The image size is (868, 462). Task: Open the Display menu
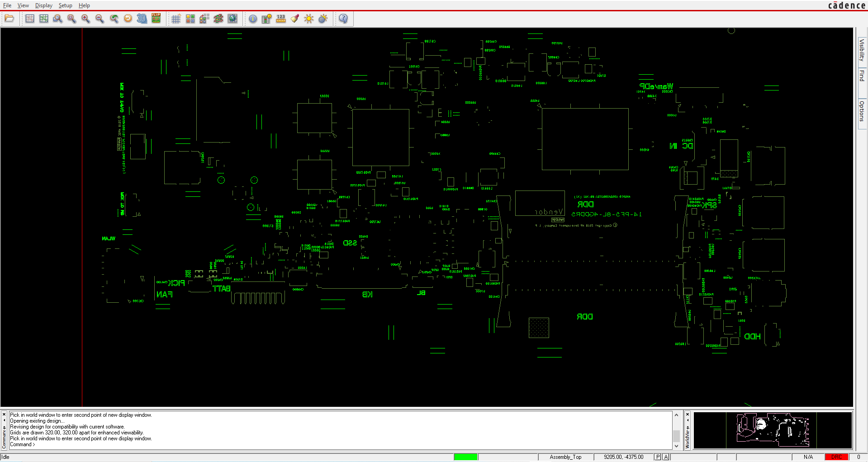coord(44,5)
